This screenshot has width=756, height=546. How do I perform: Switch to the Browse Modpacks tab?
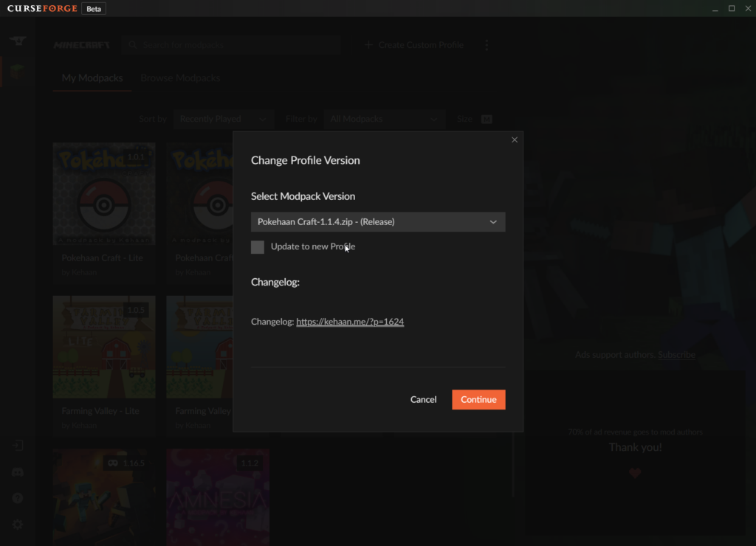point(180,78)
